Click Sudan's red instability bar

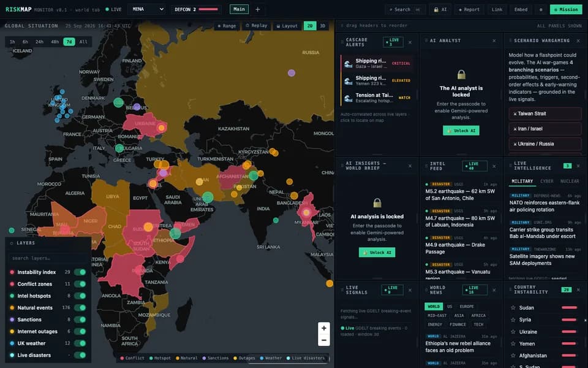(569, 307)
